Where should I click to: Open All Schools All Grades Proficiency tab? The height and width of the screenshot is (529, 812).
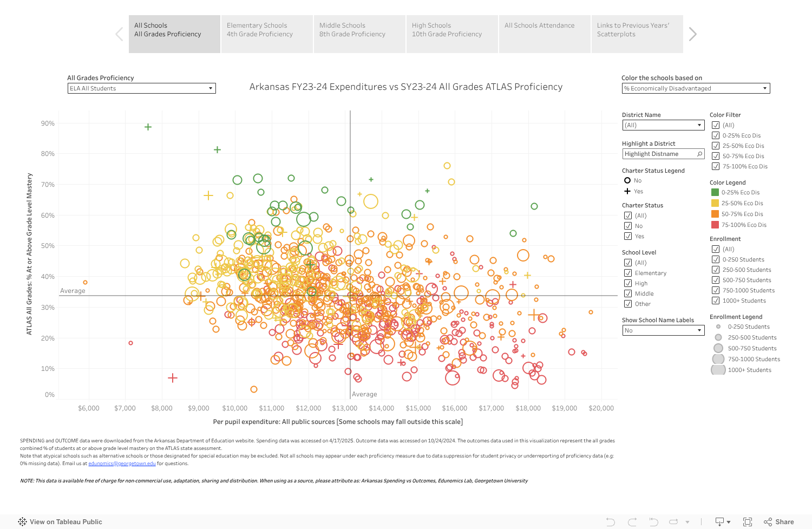click(174, 34)
